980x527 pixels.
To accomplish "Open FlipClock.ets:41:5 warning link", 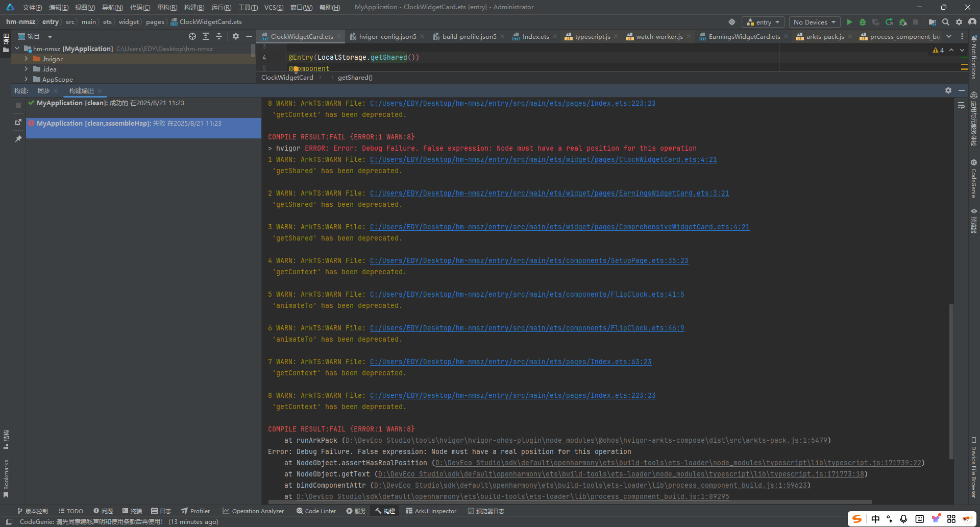I will click(x=527, y=294).
